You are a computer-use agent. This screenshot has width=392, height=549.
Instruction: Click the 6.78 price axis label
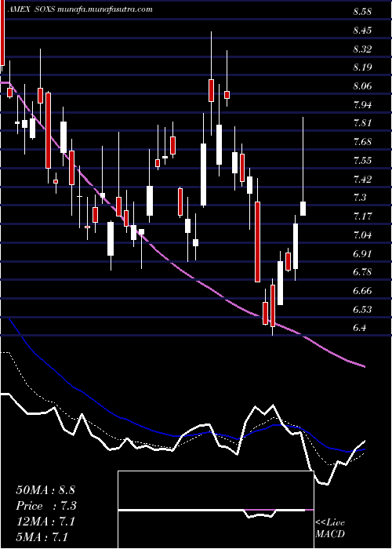(x=362, y=272)
